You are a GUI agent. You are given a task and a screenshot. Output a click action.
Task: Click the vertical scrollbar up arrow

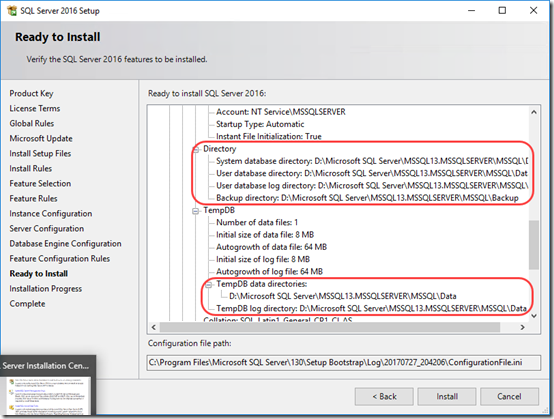pyautogui.click(x=534, y=112)
